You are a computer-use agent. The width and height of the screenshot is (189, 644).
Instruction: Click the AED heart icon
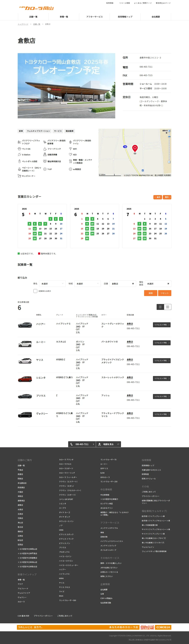coord(71,155)
